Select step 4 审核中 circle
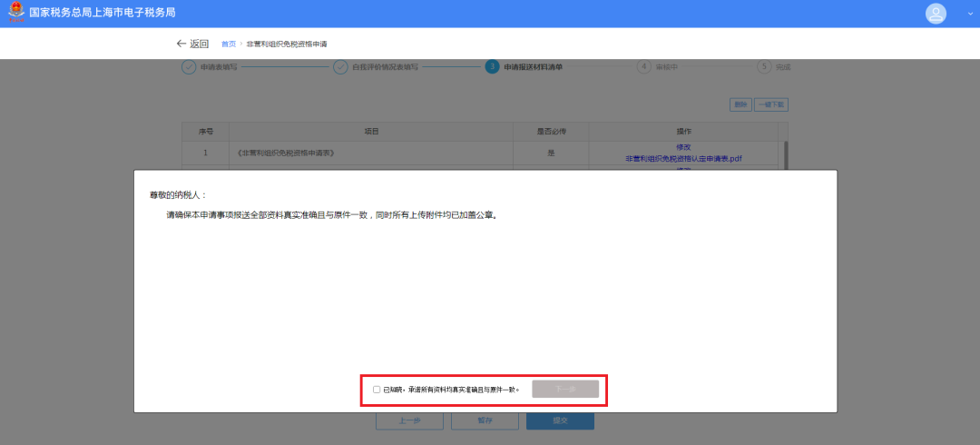The image size is (980, 445). point(644,67)
